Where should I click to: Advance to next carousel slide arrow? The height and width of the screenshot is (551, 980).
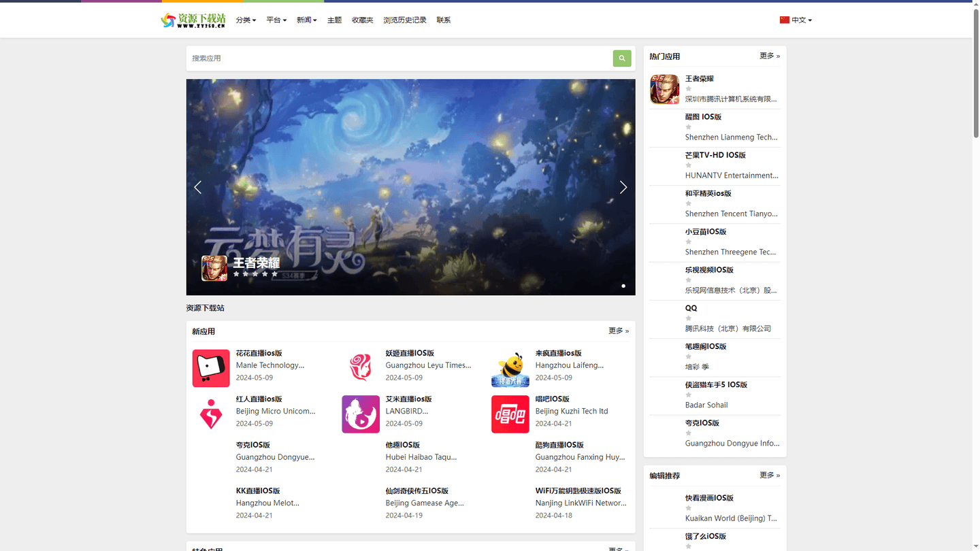point(623,187)
